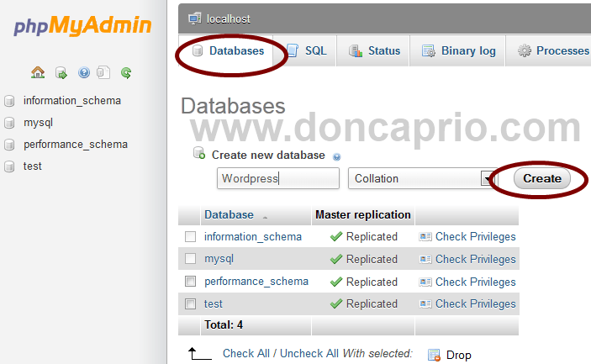Click database icon beside test in sidebar
This screenshot has width=591, height=364.
[x=9, y=166]
